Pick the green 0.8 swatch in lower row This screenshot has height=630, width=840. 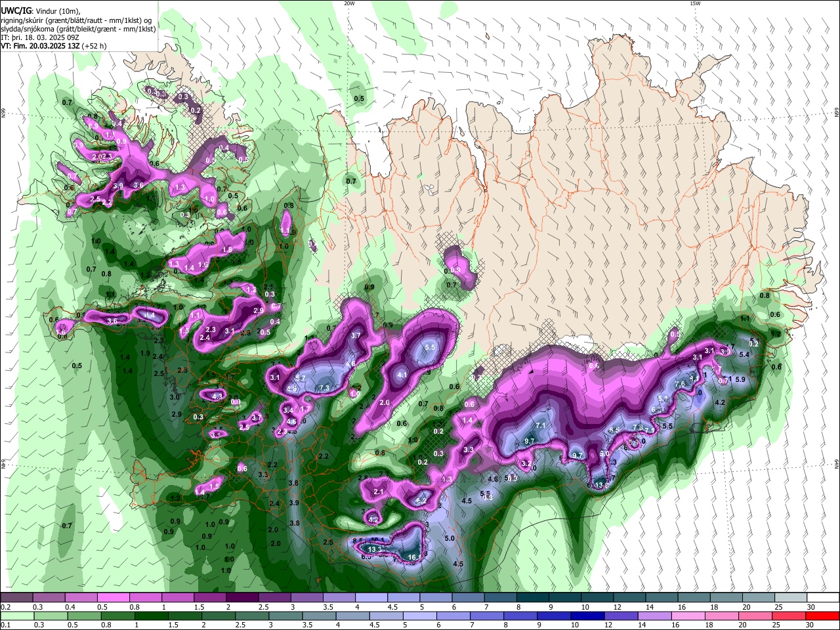117,616
